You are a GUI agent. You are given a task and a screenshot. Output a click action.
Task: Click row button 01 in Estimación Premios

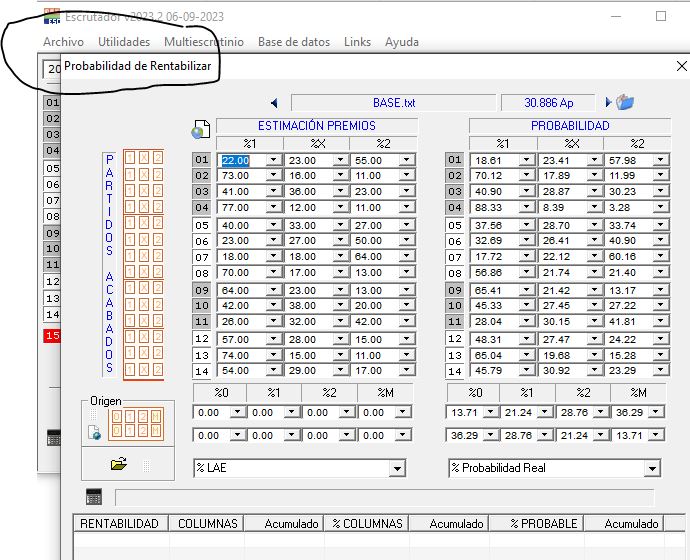click(x=202, y=160)
